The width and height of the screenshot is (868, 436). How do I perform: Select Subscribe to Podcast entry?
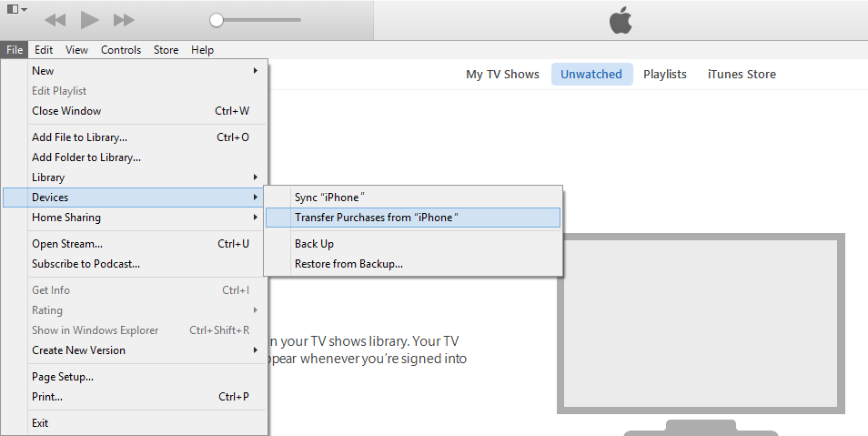pyautogui.click(x=135, y=264)
